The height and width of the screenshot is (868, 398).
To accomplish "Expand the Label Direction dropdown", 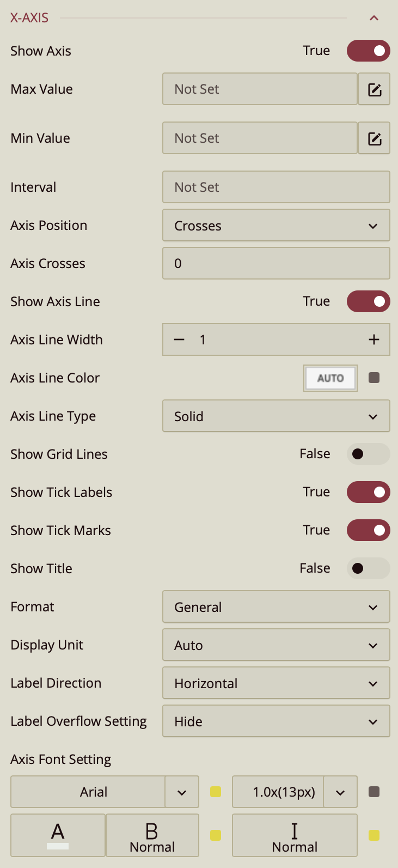I will [276, 683].
